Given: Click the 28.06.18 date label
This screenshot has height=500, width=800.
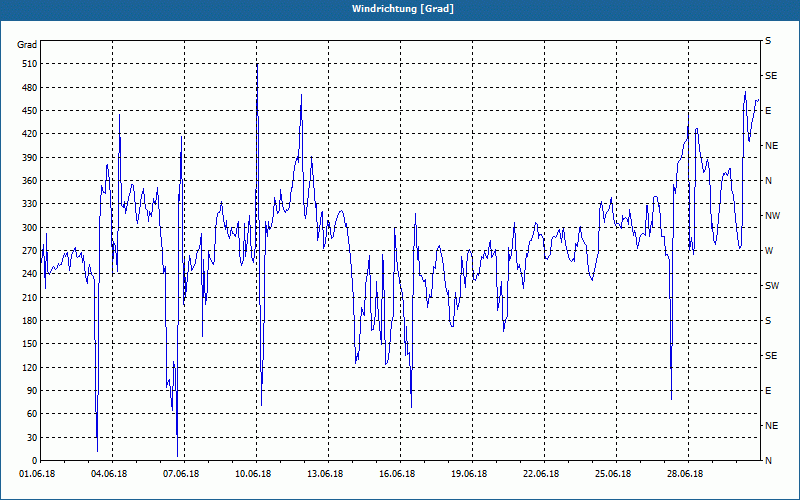Looking at the screenshot, I should click(684, 474).
